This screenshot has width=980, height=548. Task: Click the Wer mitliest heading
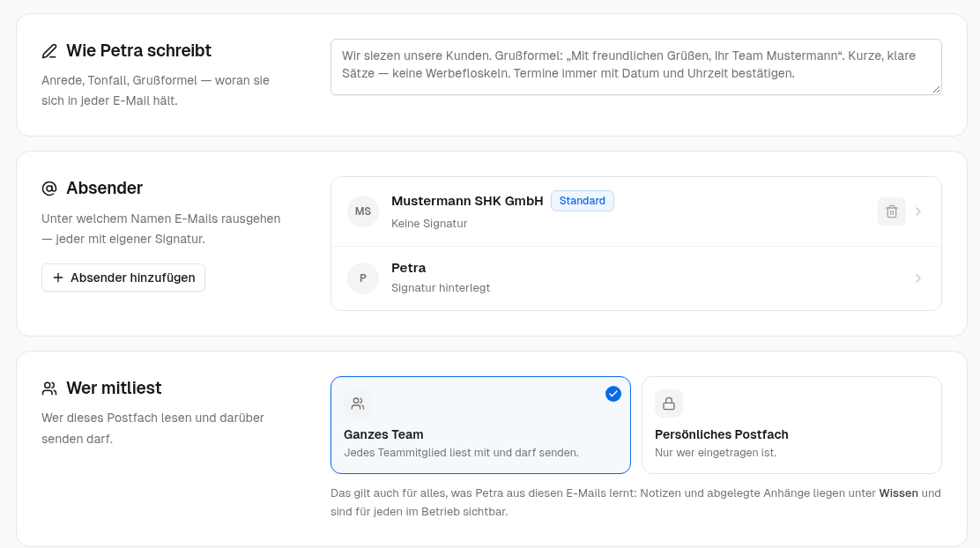114,388
